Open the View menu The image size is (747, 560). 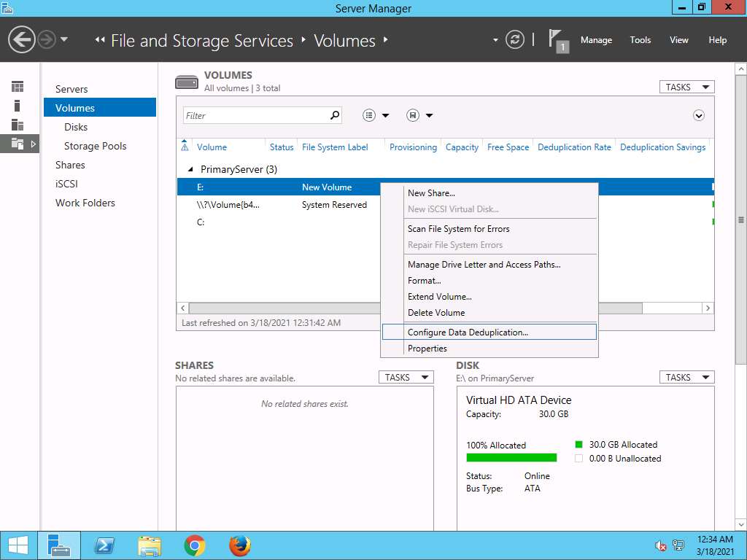pos(679,40)
